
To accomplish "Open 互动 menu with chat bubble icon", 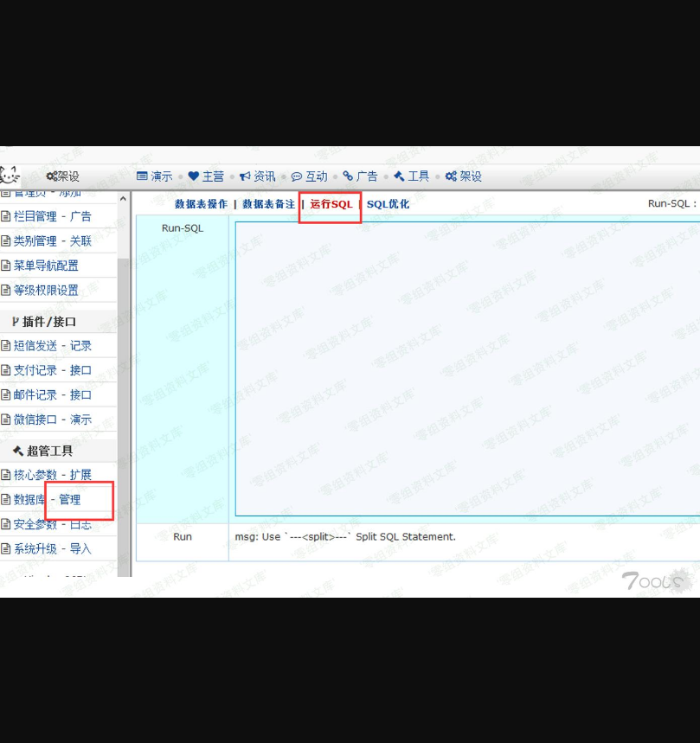I will tap(309, 176).
